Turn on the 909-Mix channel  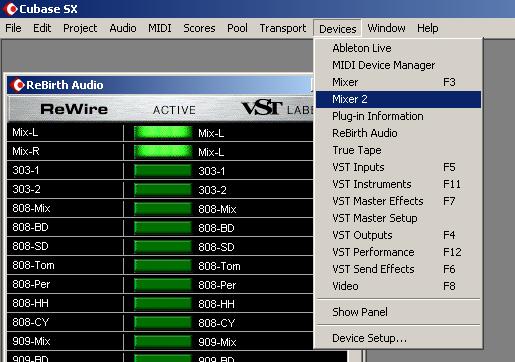163,342
